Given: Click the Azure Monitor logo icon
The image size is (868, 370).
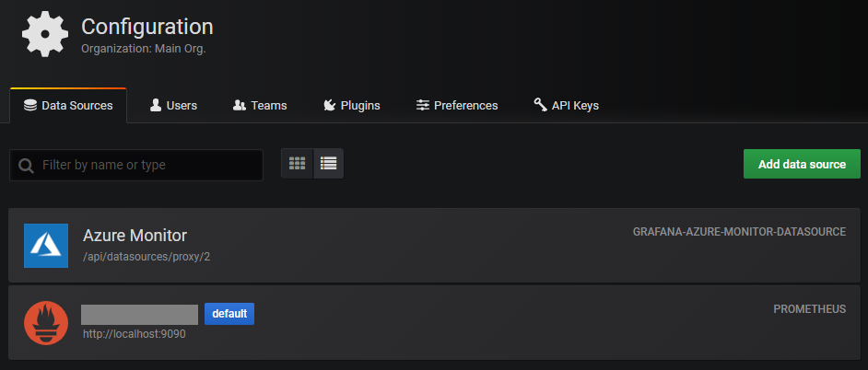Looking at the screenshot, I should [x=46, y=246].
